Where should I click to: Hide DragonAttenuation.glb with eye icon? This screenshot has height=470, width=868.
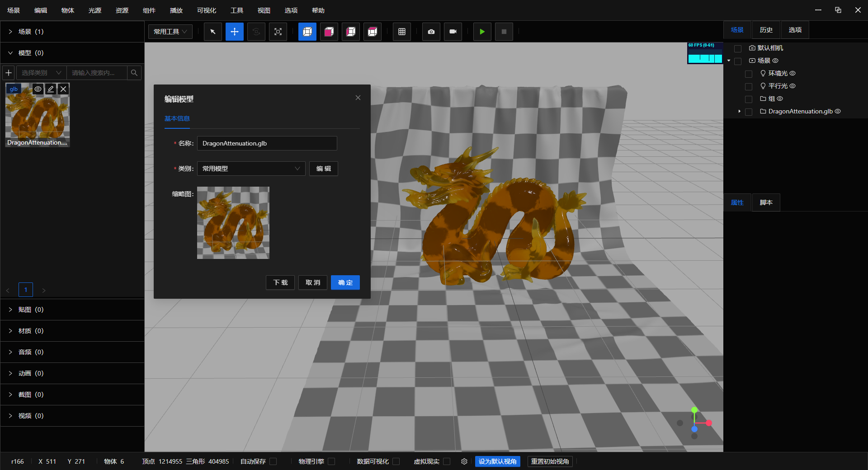pos(838,111)
